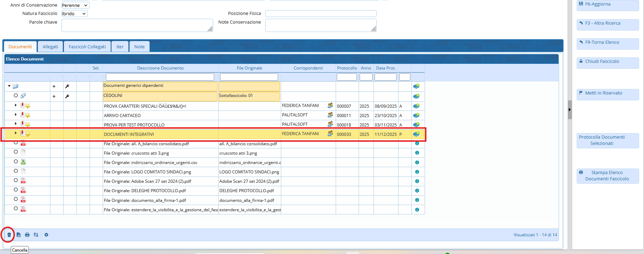Image resolution: width=644 pixels, height=254 pixels.
Task: Click the export report icon beside trash
Action: (18, 235)
